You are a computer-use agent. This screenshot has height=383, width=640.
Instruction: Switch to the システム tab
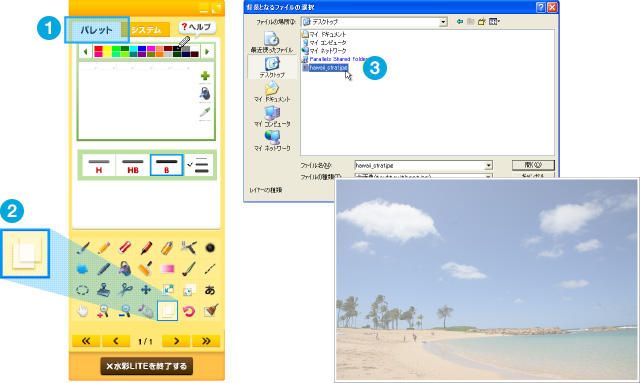(x=147, y=30)
